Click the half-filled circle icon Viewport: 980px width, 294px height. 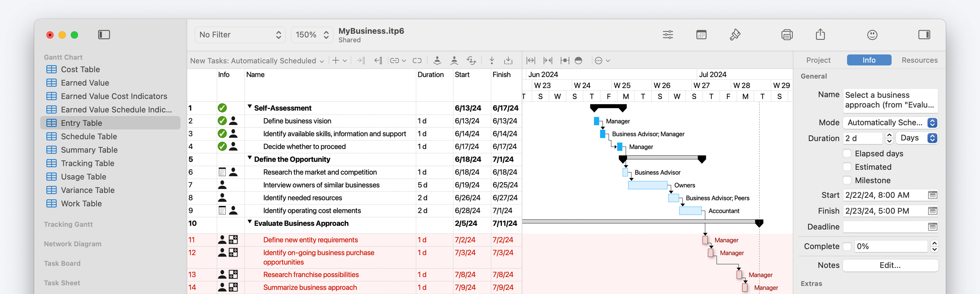click(578, 60)
